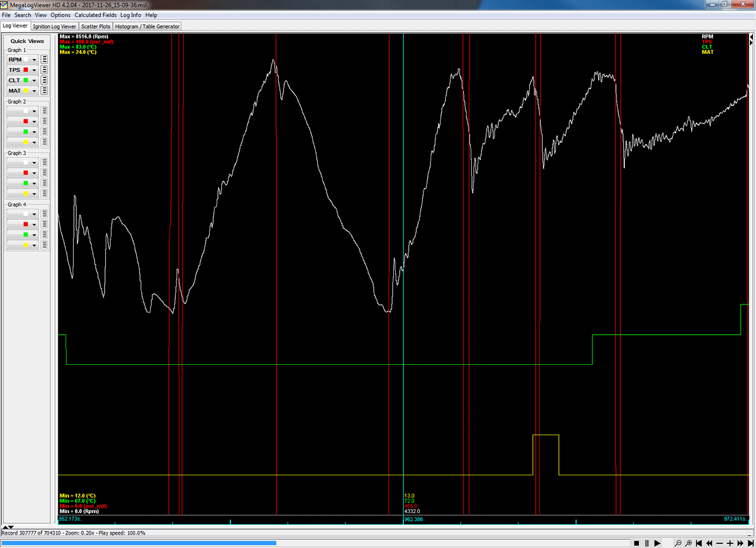Click the green CLT color swatch

(x=26, y=80)
